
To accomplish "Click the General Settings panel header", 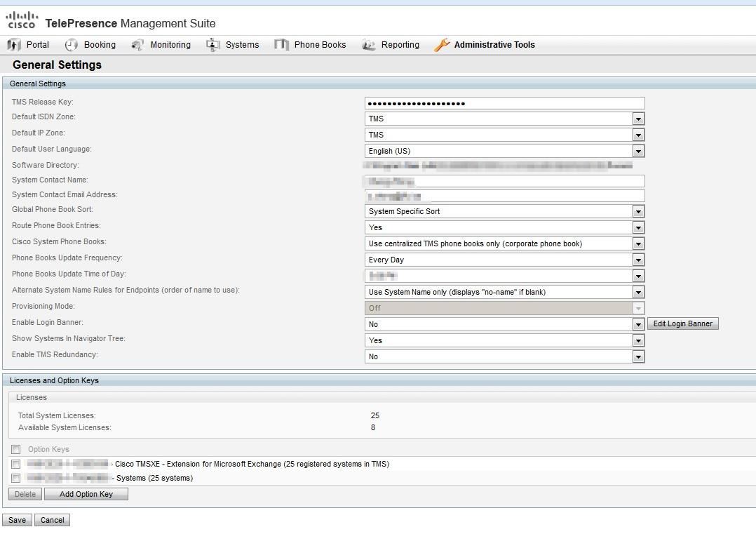I will point(379,83).
